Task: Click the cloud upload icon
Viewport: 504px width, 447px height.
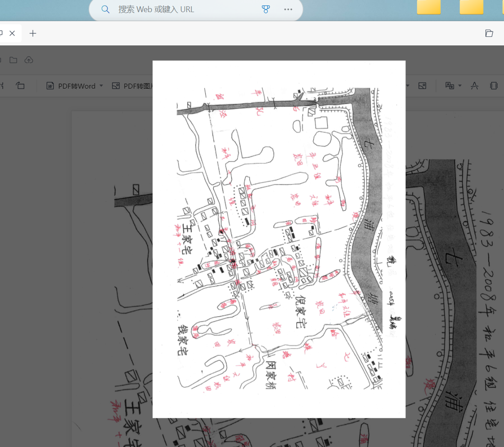Action: (29, 60)
